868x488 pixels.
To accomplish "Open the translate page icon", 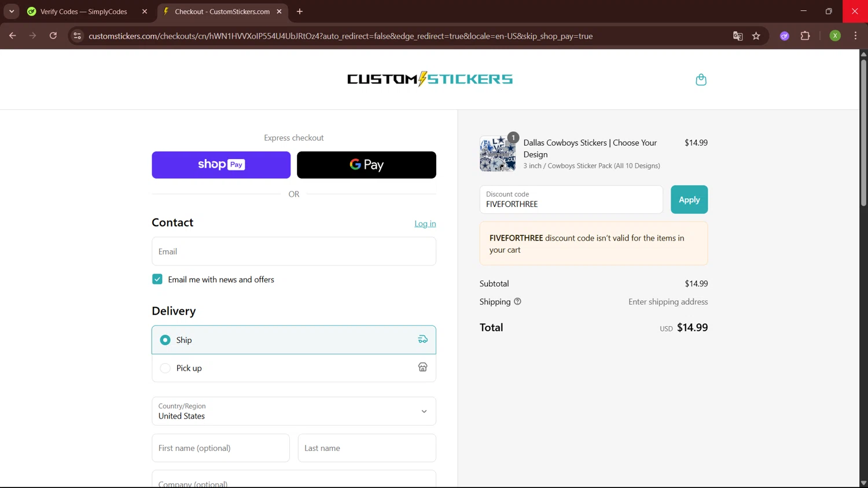I will coord(738,36).
